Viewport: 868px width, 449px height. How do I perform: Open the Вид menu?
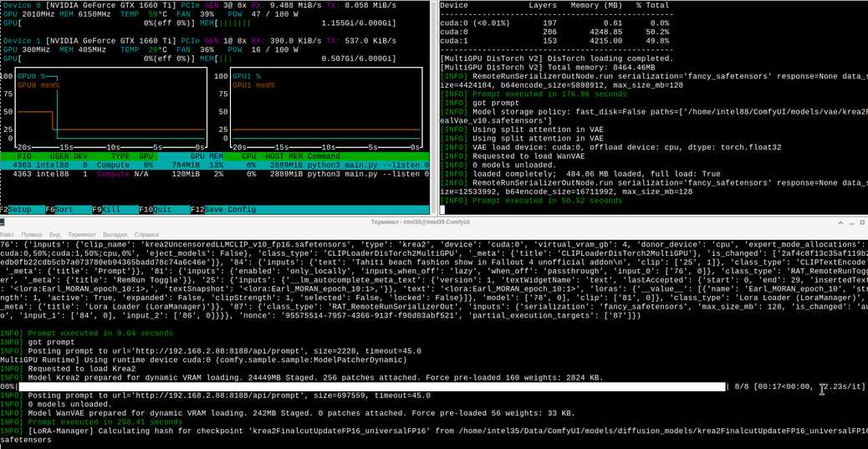(55, 235)
